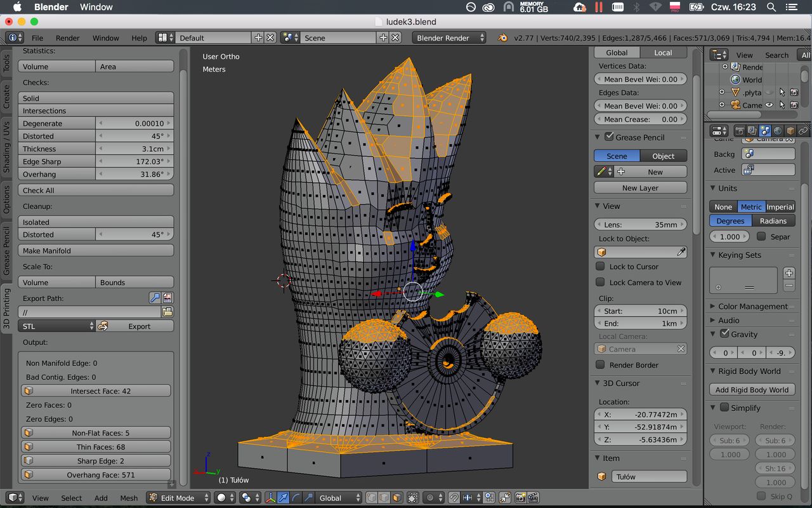
Task: Open the STL export format dropdown
Action: 57,326
